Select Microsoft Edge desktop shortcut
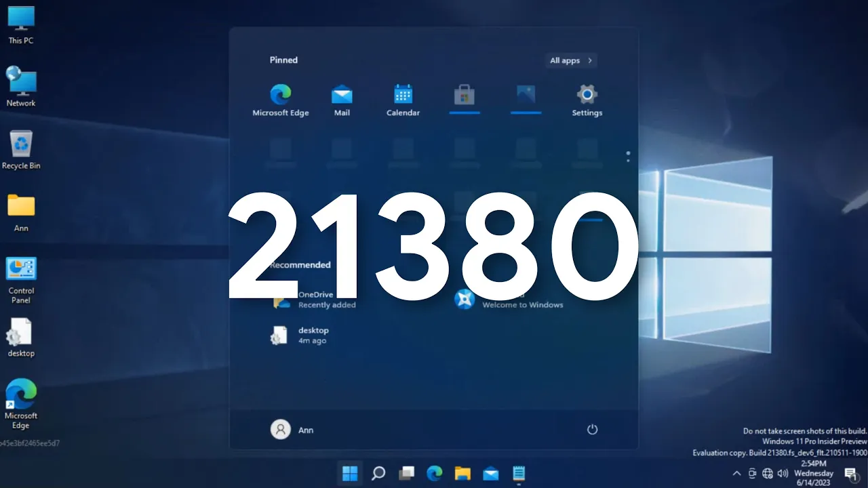 coord(21,404)
